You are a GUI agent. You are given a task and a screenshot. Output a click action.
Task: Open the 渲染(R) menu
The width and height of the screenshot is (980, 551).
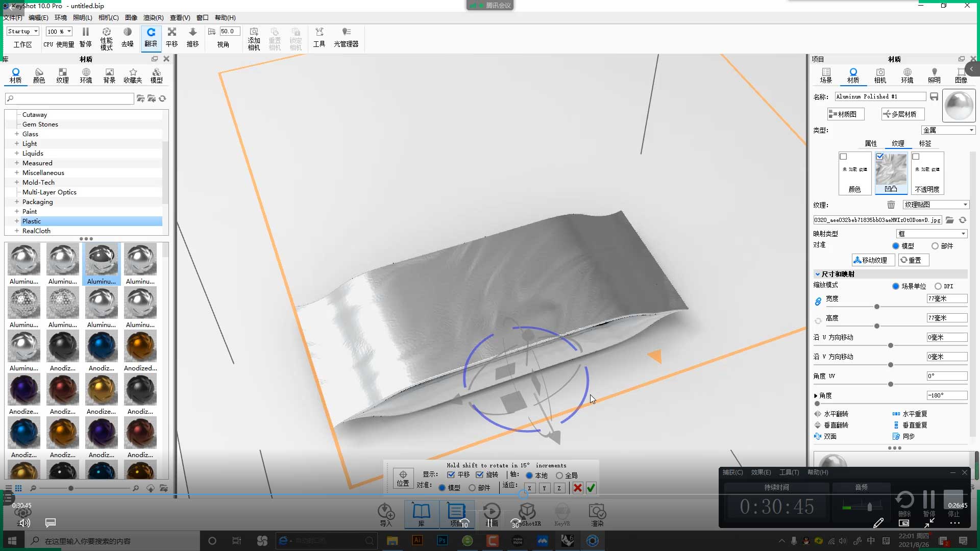pos(153,17)
